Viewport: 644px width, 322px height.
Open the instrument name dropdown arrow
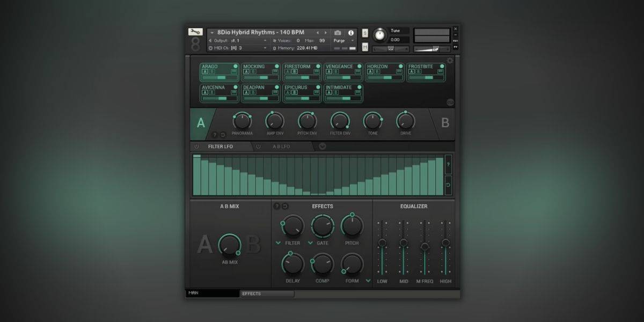(212, 33)
